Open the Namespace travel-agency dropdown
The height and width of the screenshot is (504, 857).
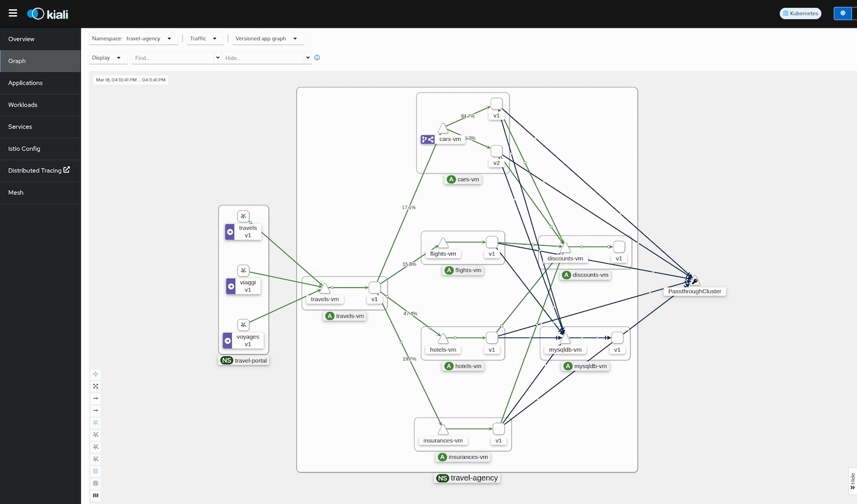(133, 39)
